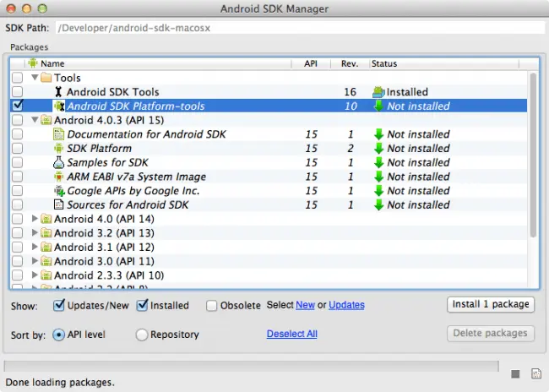Viewport: 549px width, 392px height.
Task: Expand the Android 4.0 (API 14) group
Action: point(35,219)
